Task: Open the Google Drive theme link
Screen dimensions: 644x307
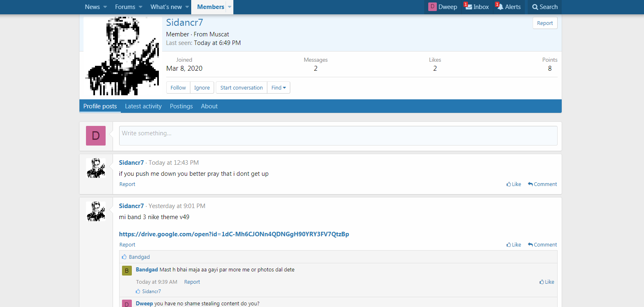Action: [x=234, y=234]
